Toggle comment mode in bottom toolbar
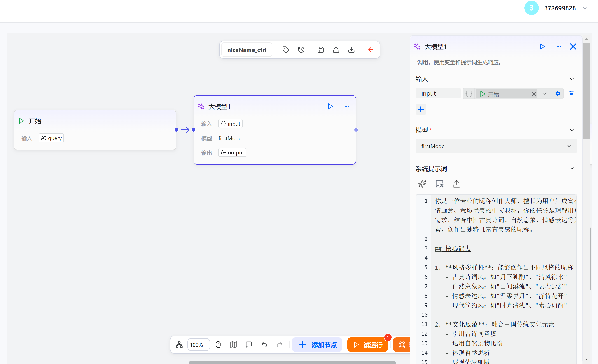 coord(248,345)
